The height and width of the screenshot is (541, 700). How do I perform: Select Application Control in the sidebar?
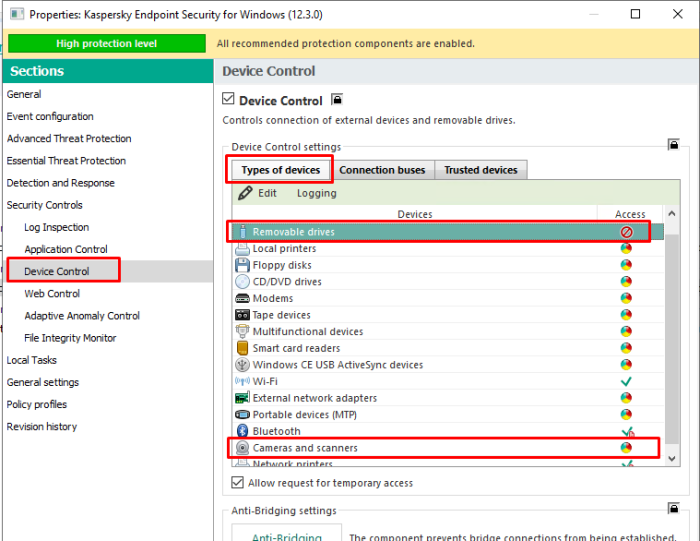(66, 249)
